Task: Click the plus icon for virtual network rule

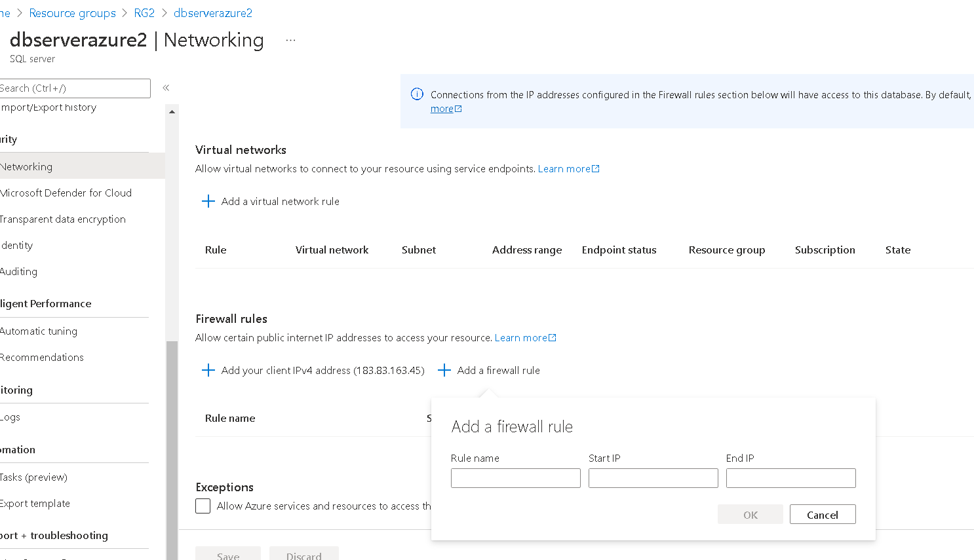Action: (x=208, y=201)
